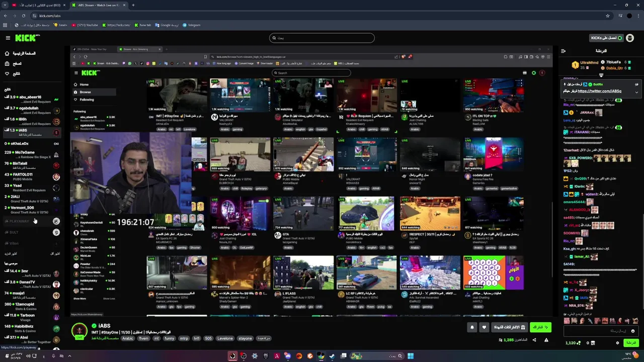644x362 pixels.
Task: Open the Telegram bookmark
Action: pyautogui.click(x=191, y=25)
